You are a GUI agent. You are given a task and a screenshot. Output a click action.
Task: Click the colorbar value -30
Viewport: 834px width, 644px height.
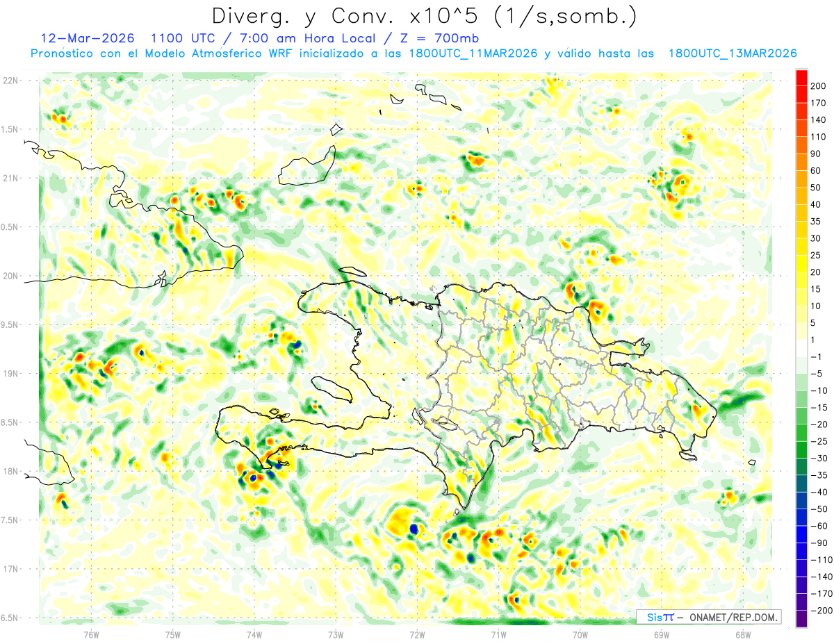[x=820, y=458]
